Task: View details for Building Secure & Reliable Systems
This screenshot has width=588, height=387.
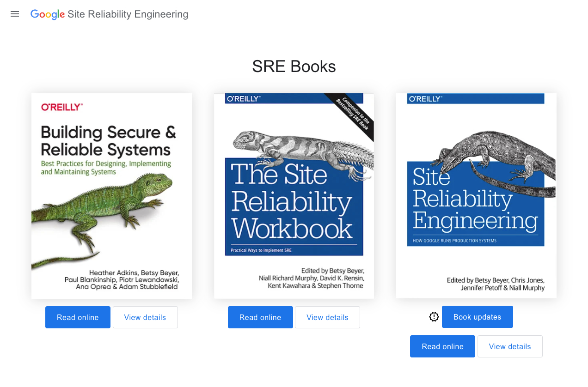Action: tap(145, 317)
